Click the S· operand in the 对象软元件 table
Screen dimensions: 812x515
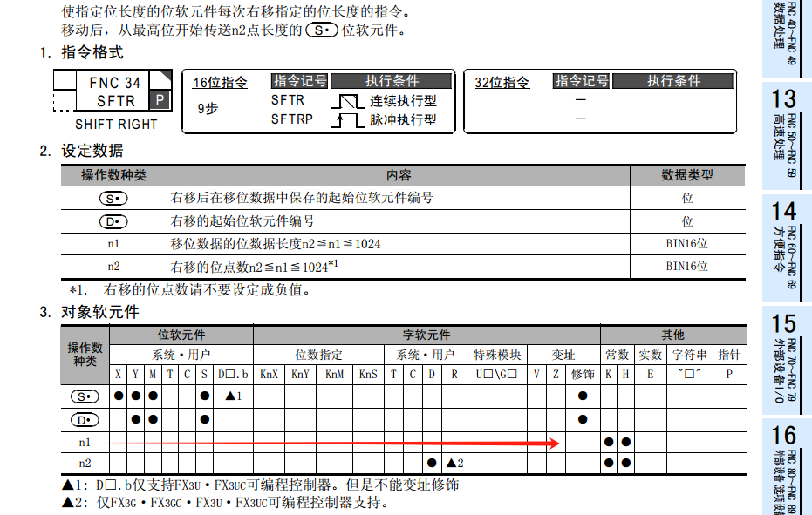[x=85, y=396]
